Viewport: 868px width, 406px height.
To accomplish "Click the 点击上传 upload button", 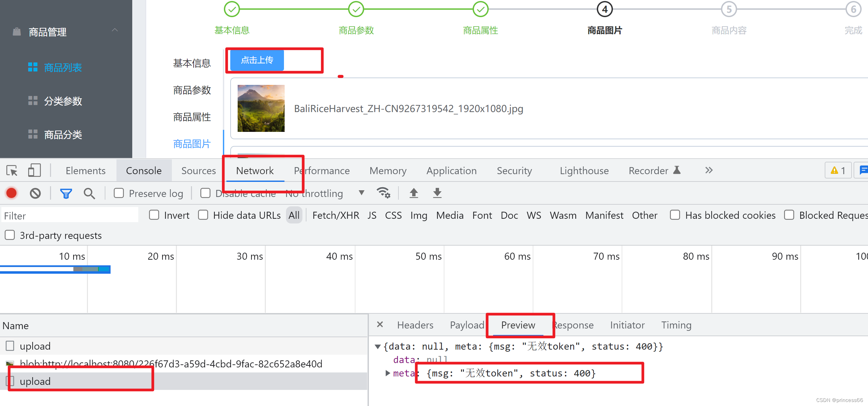I will 257,60.
